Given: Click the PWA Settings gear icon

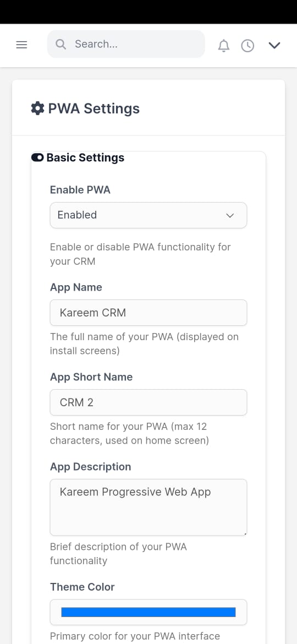Looking at the screenshot, I should [37, 108].
